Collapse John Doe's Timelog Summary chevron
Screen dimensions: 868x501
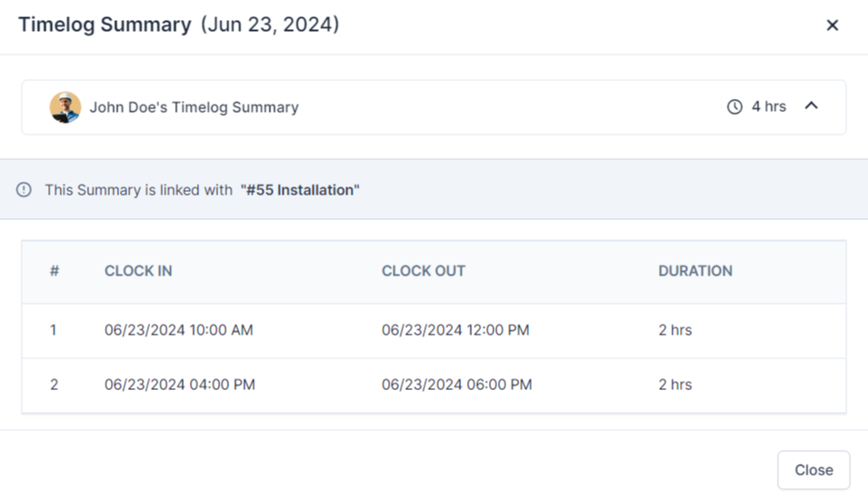click(812, 106)
